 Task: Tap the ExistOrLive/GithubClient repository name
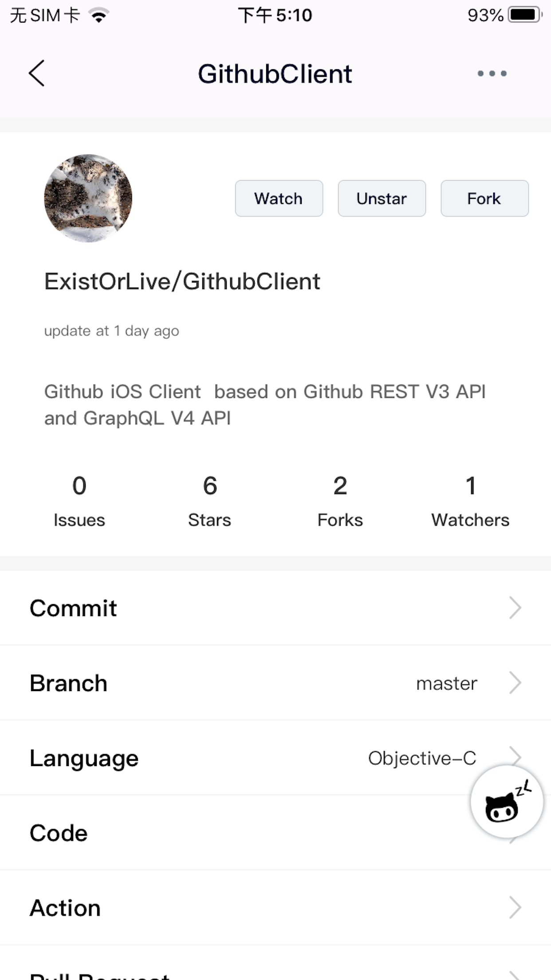click(x=182, y=281)
